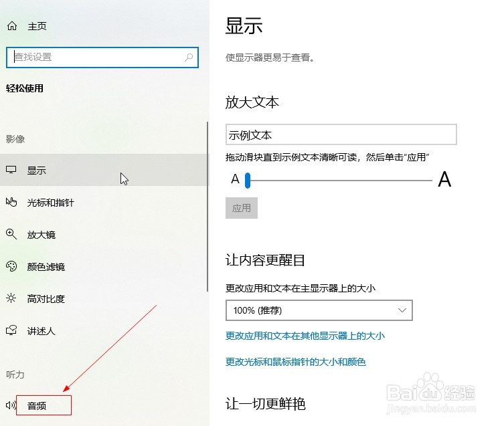Click the magnifier search icon in search box
This screenshot has height=426, width=504.
coord(189,58)
